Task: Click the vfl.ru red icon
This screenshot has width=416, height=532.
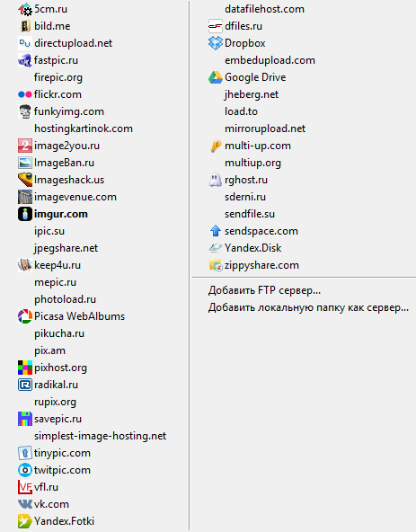Action: tap(25, 487)
